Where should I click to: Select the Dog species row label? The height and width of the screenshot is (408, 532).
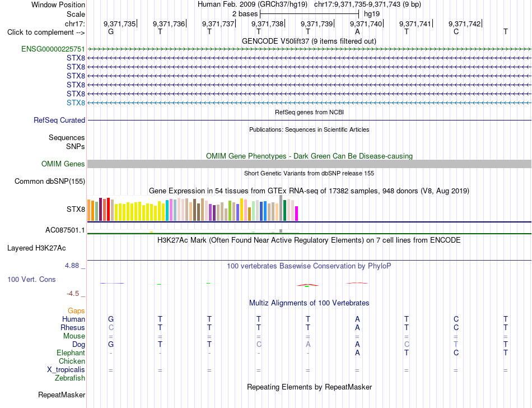coord(78,345)
